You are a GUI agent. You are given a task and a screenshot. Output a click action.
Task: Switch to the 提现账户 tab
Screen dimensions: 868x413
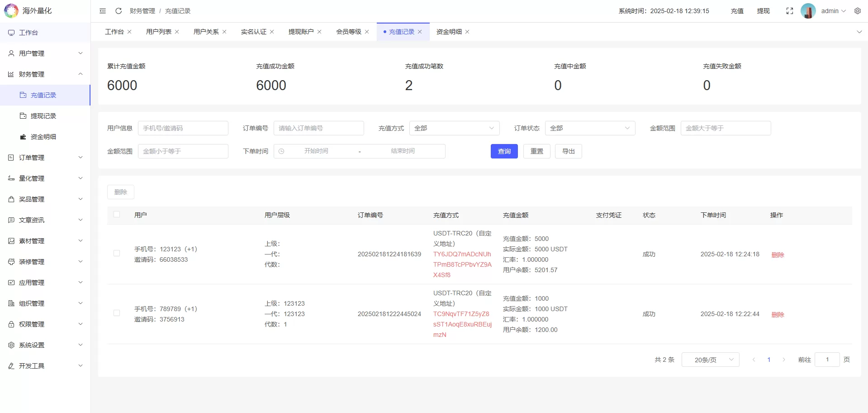(301, 32)
